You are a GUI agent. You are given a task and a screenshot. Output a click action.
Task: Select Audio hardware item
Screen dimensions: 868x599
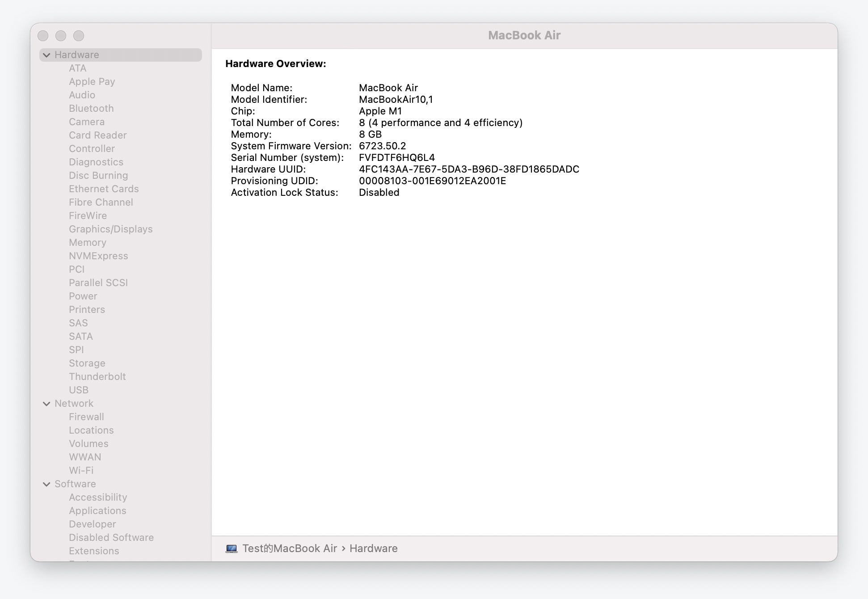pos(82,95)
